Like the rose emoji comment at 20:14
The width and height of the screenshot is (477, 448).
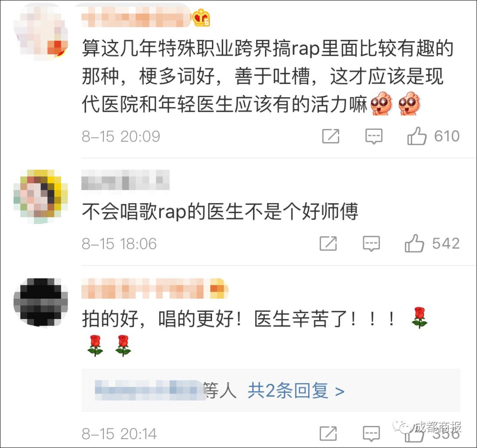click(414, 435)
